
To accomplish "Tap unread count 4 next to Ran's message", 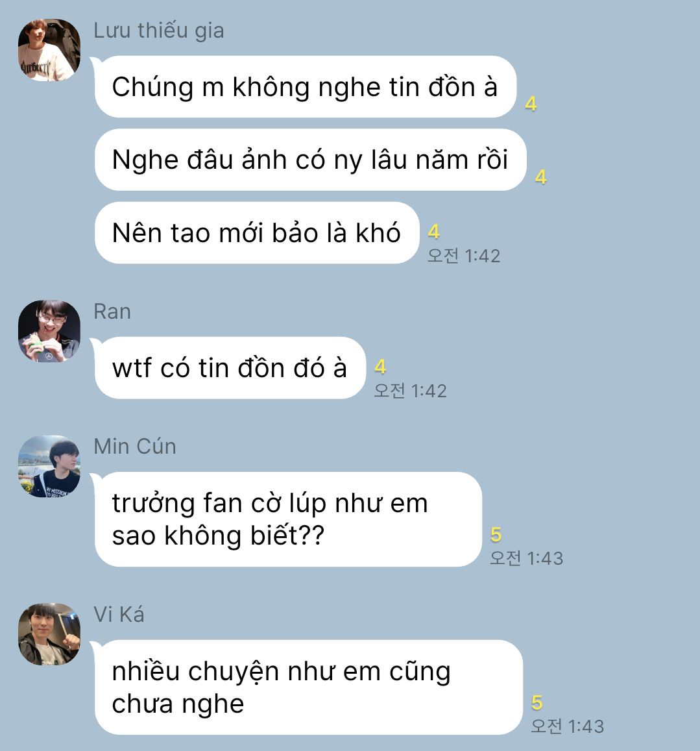I will (380, 366).
